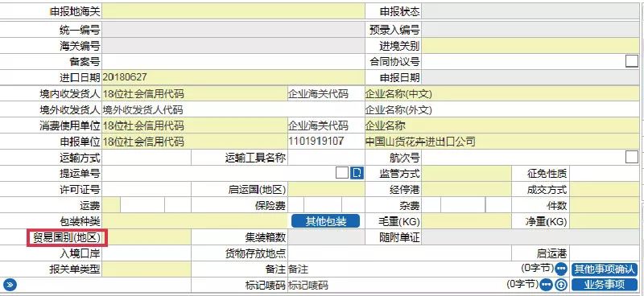The width and height of the screenshot is (644, 296).
Task: Click the 业务事项 button
Action: pos(605,284)
